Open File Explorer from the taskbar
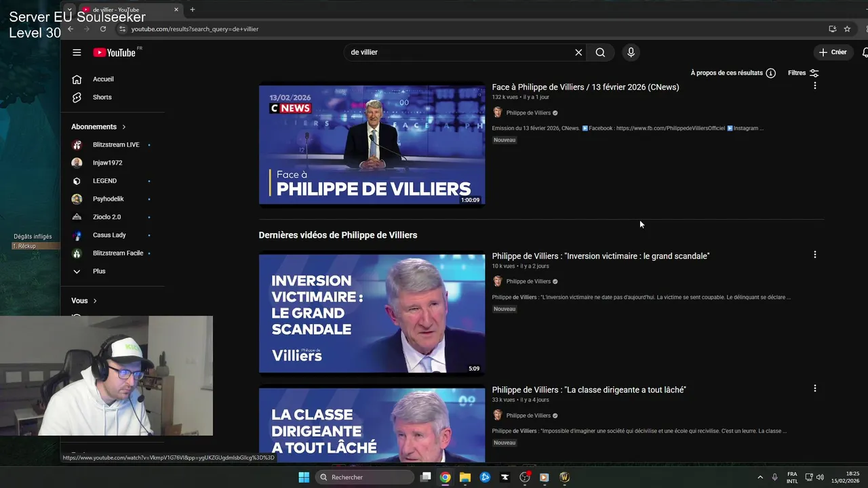This screenshot has width=868, height=488. click(x=465, y=477)
